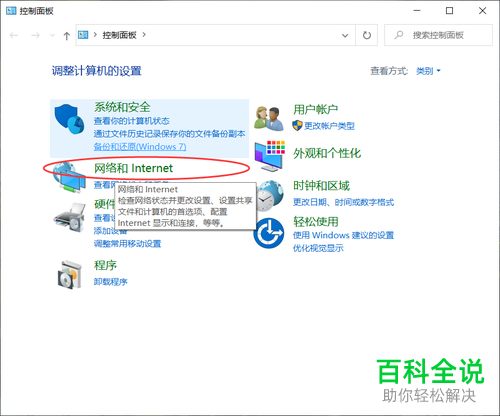Open 备份和还原(Windows 7) link
500x416 pixels.
[x=140, y=147]
